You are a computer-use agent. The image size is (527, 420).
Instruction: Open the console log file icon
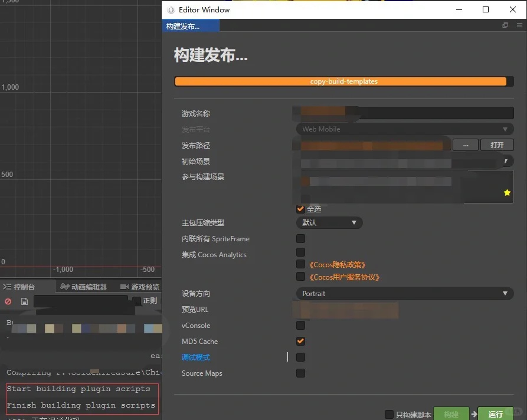(24, 301)
